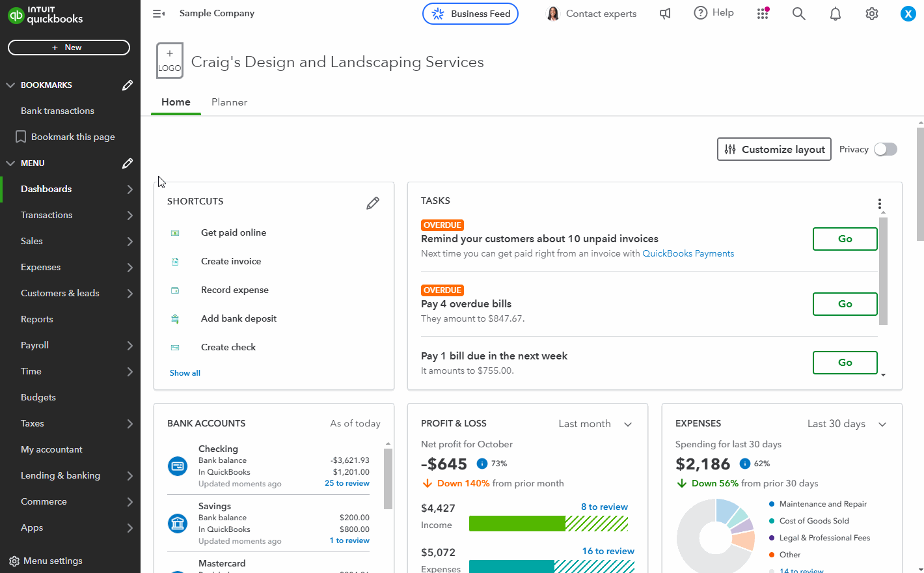
Task: Expand the Lending & banking submenu arrow
Action: (x=129, y=476)
